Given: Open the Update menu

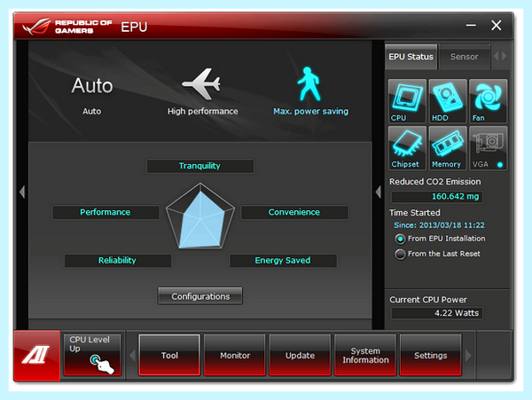Looking at the screenshot, I should [x=300, y=355].
